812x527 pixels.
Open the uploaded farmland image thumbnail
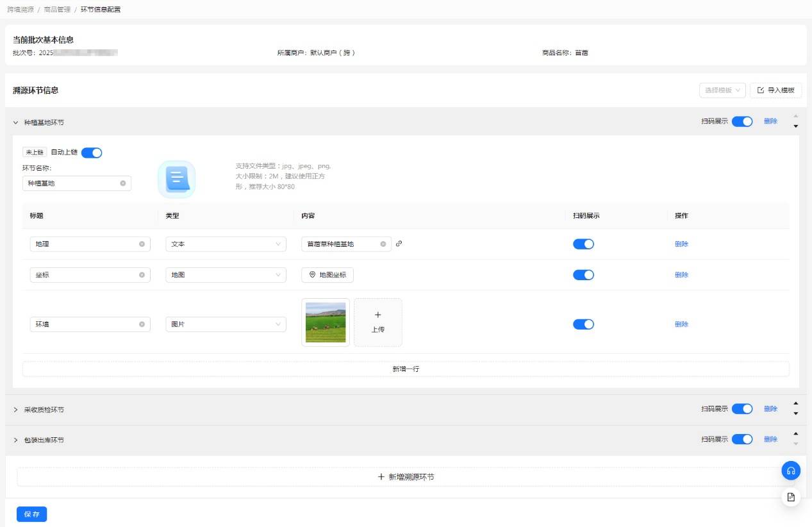click(326, 322)
